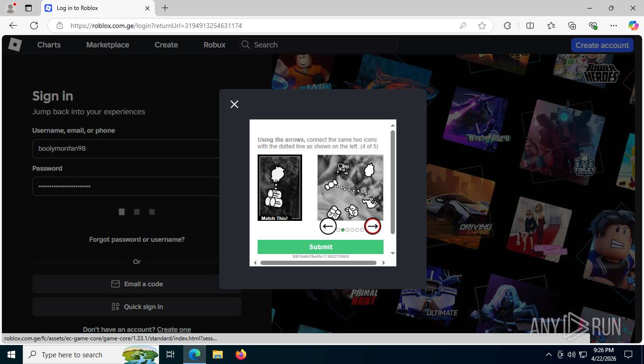644x364 pixels.
Task: View site information lock icon
Action: (x=59, y=26)
